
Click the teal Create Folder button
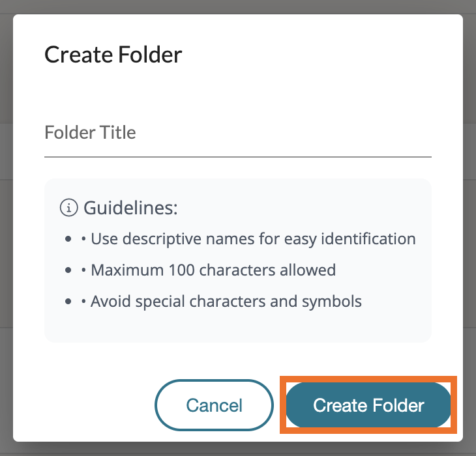point(368,405)
